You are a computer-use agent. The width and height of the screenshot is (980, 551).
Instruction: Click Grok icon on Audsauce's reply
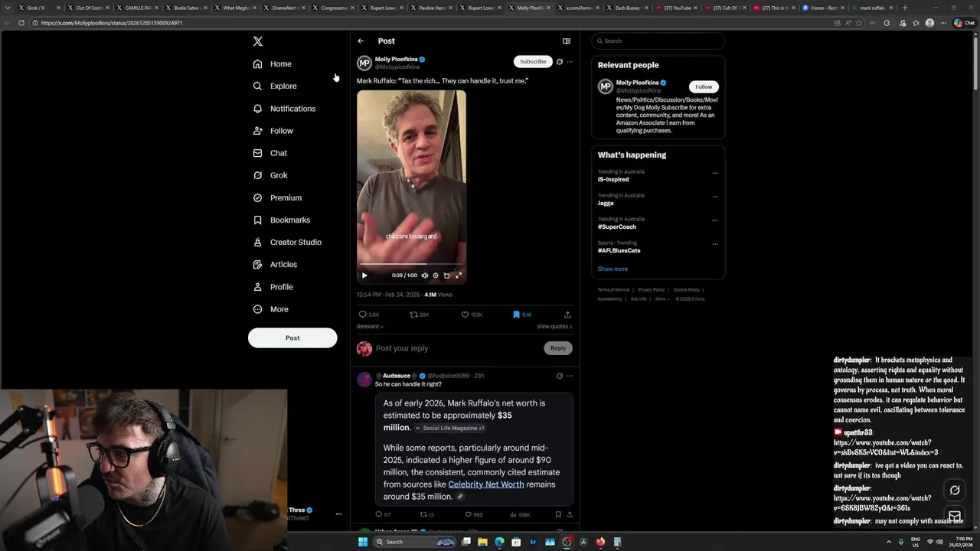[560, 376]
